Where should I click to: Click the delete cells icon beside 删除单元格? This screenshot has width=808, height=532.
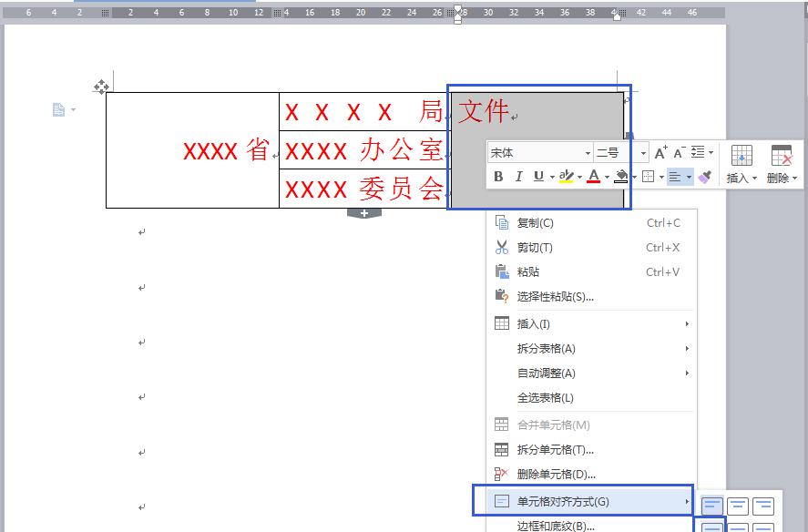pyautogui.click(x=501, y=474)
